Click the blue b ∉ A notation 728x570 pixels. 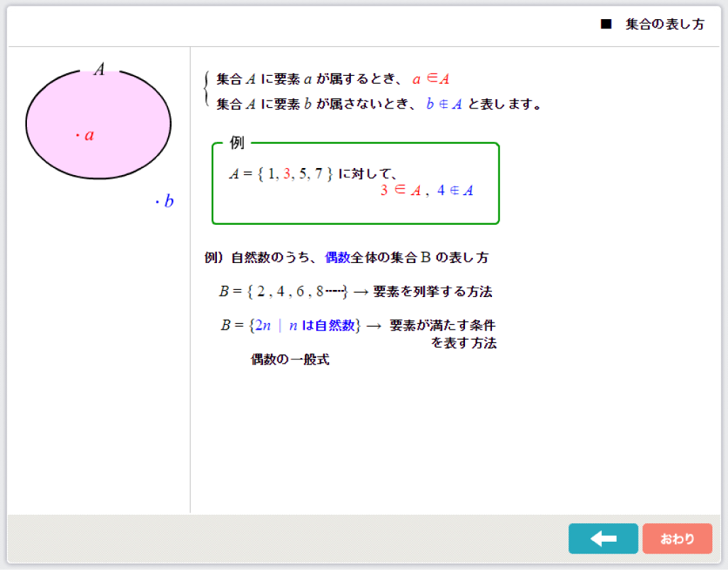pyautogui.click(x=444, y=104)
